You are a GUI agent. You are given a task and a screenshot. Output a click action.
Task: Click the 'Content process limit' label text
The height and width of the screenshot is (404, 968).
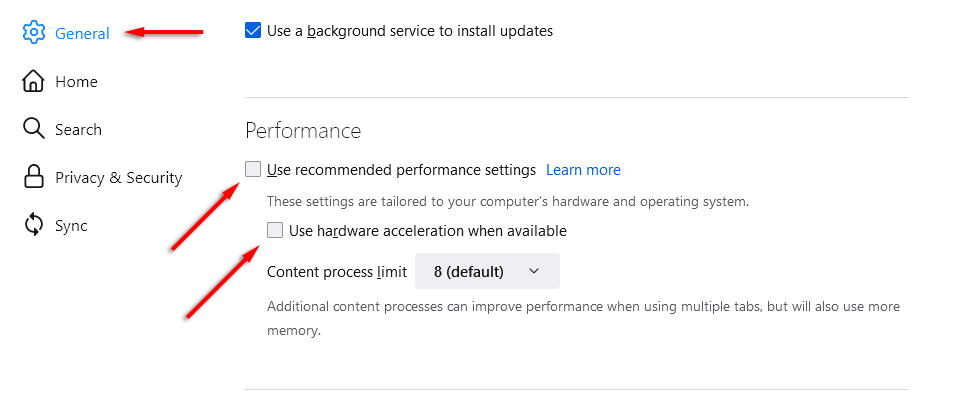tap(334, 271)
